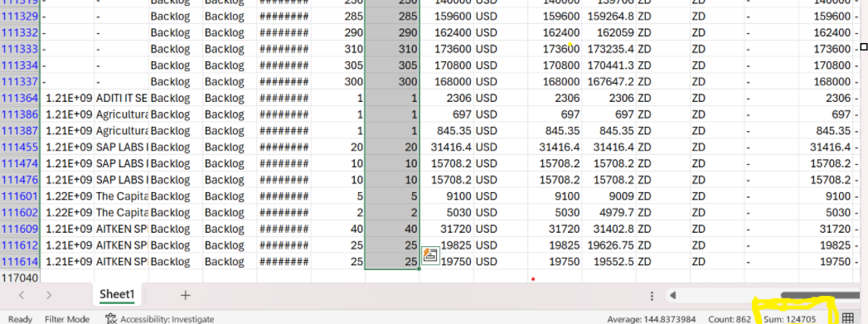Click cell with value 31402.8

click(609, 229)
